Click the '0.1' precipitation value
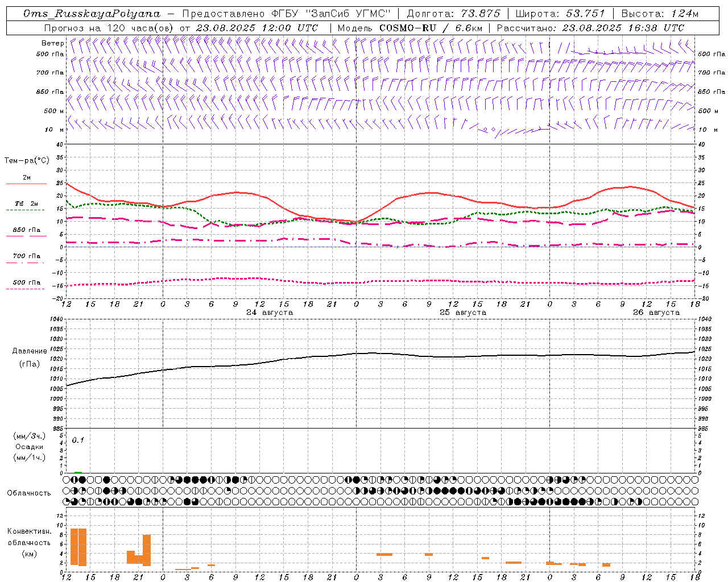This screenshot has width=728, height=582. tap(78, 440)
